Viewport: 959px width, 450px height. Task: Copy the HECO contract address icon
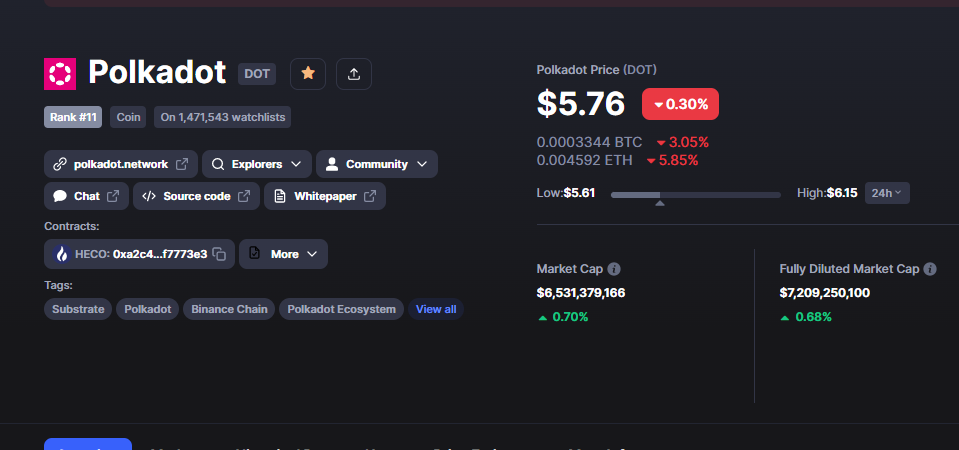click(x=219, y=254)
